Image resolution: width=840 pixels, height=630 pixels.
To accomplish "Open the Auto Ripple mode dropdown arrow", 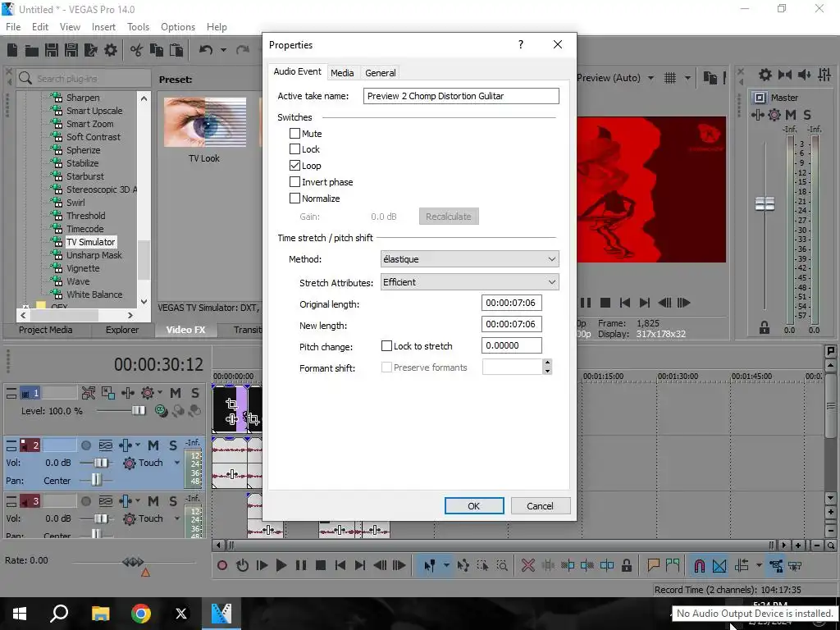I will (759, 565).
